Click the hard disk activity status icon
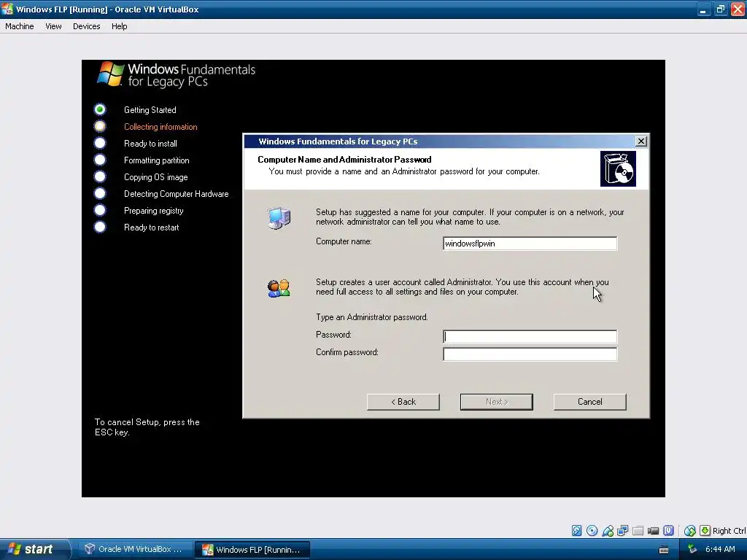This screenshot has width=747, height=560. 576,531
